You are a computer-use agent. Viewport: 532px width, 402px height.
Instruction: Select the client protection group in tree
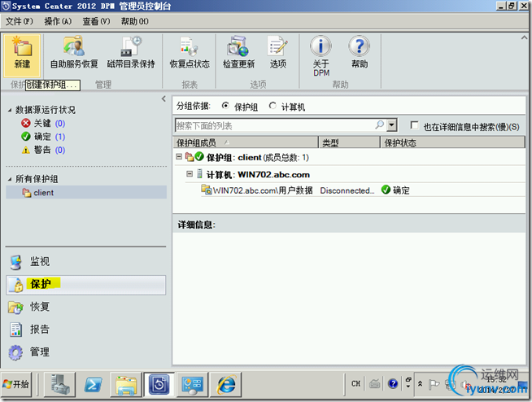[x=86, y=193]
